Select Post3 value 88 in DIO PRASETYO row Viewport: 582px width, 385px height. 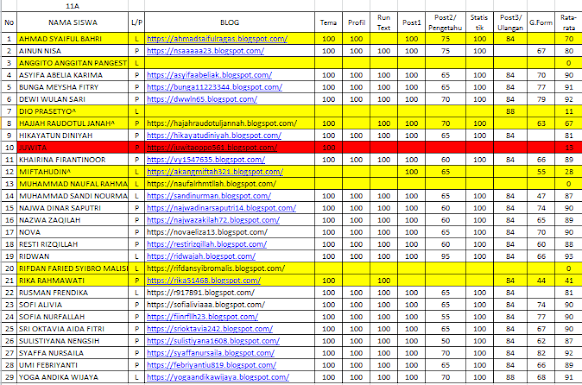(510, 111)
